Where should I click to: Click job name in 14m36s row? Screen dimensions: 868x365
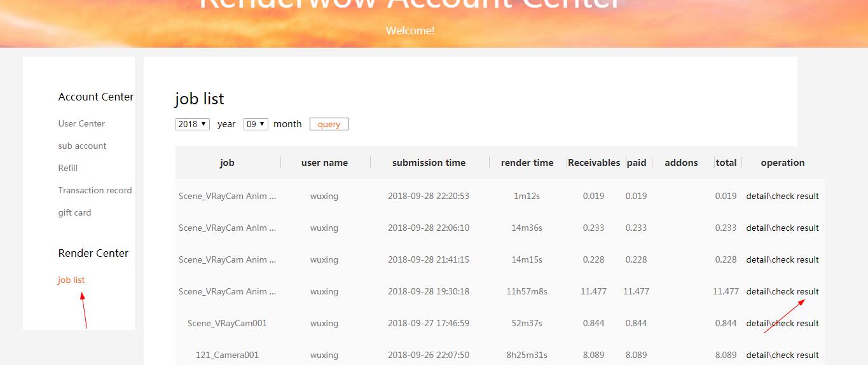[x=227, y=228]
